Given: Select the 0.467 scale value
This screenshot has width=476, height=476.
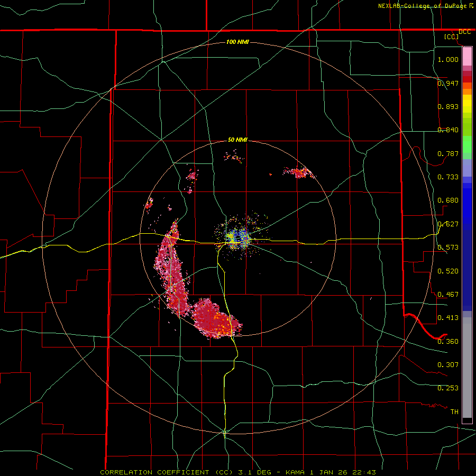Looking at the screenshot, I should pos(448,294).
